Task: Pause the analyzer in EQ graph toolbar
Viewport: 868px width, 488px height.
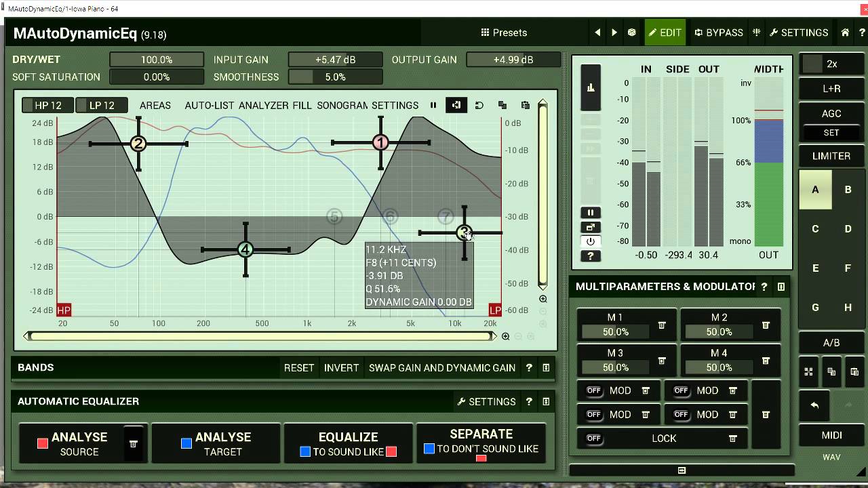Action: [433, 105]
